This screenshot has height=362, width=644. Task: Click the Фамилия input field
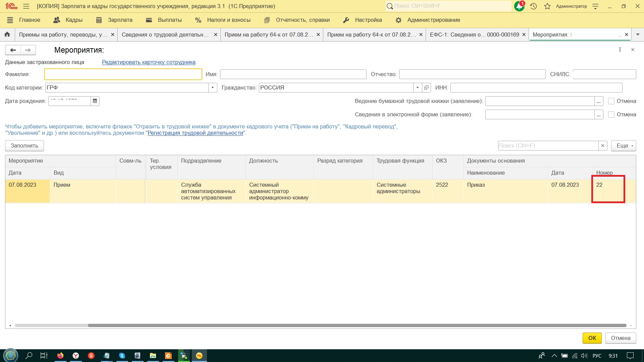click(123, 74)
